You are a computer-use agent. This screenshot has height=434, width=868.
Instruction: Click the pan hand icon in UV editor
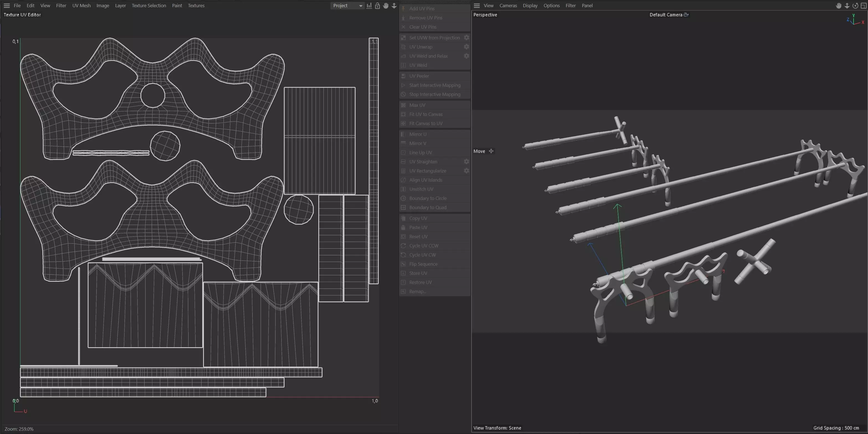pos(386,6)
